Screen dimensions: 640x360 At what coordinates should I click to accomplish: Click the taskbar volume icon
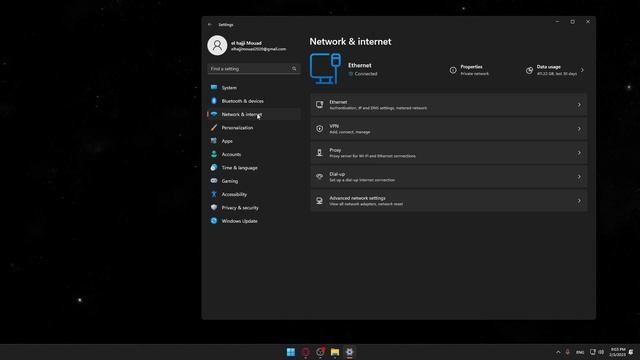pyautogui.click(x=601, y=352)
